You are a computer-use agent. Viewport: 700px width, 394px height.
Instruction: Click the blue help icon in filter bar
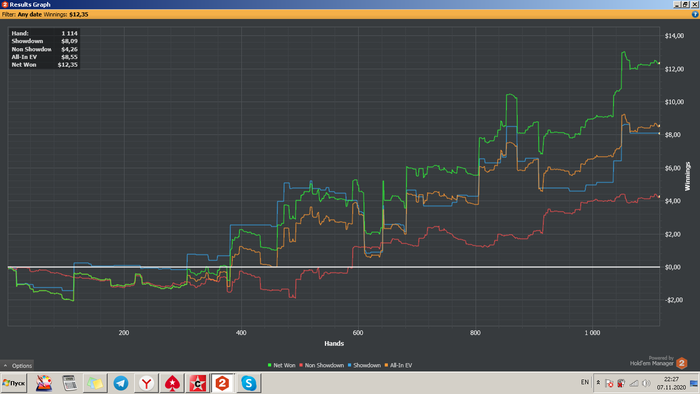tap(695, 14)
